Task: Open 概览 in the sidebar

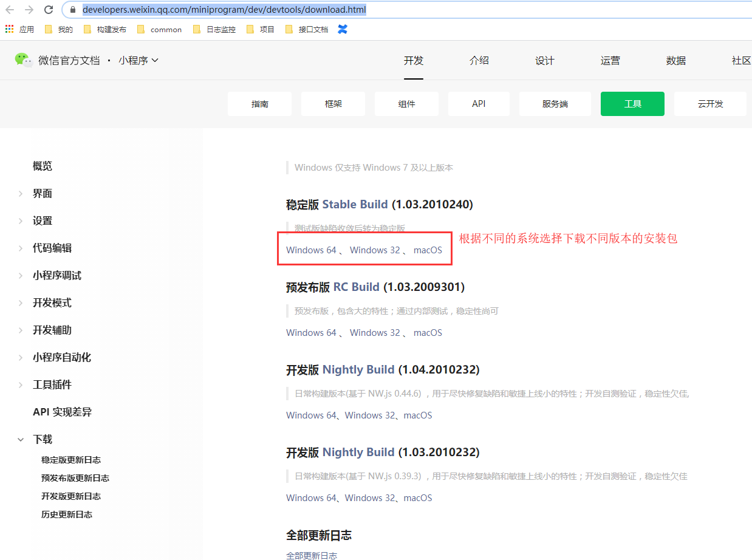Action: [43, 166]
